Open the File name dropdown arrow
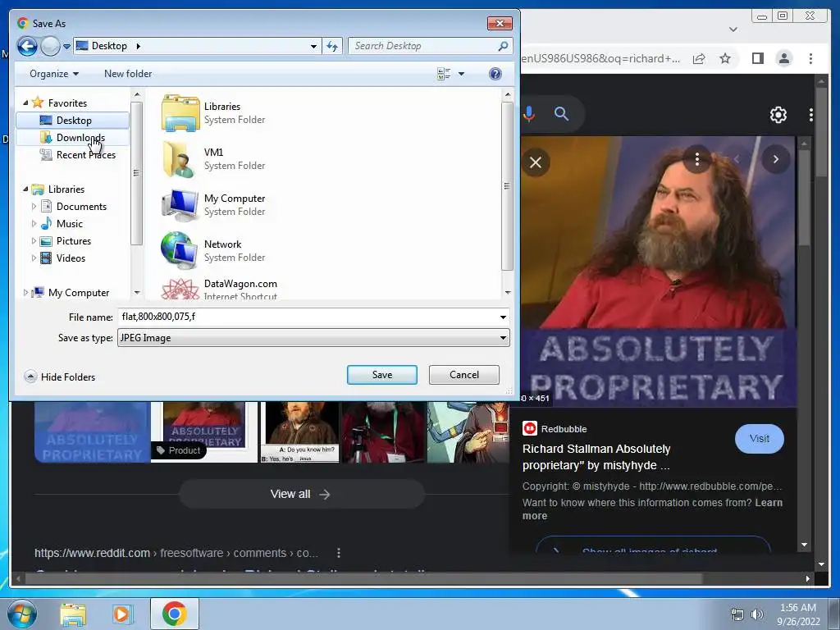 (503, 317)
